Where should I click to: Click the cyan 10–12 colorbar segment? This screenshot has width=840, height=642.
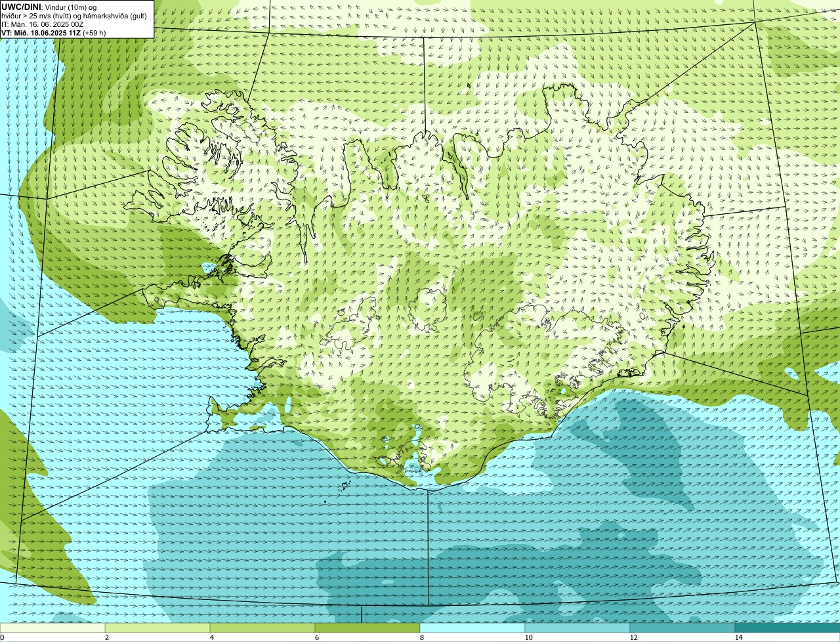pos(577,628)
